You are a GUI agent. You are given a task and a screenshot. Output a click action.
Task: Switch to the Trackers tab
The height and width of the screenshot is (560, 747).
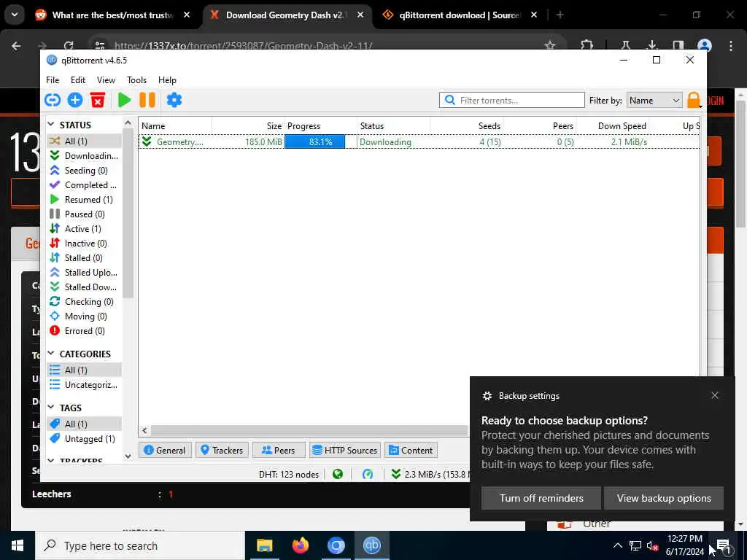point(222,450)
